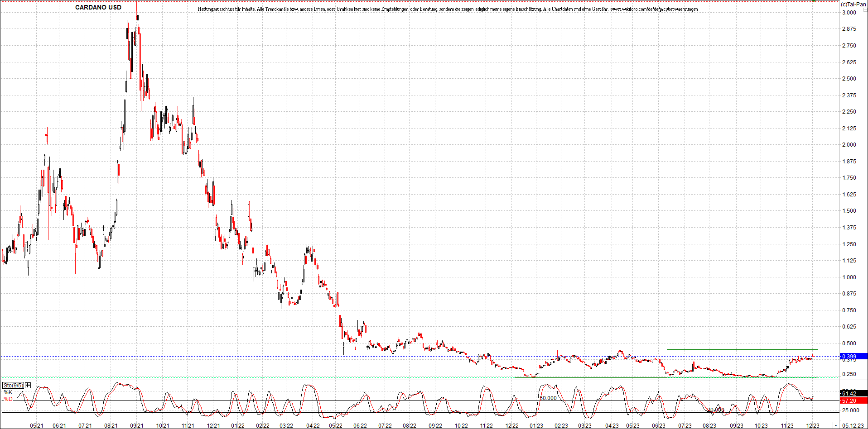The height and width of the screenshot is (429, 868).
Task: Click the (c)Tai-Pan copyright label
Action: tap(854, 4)
